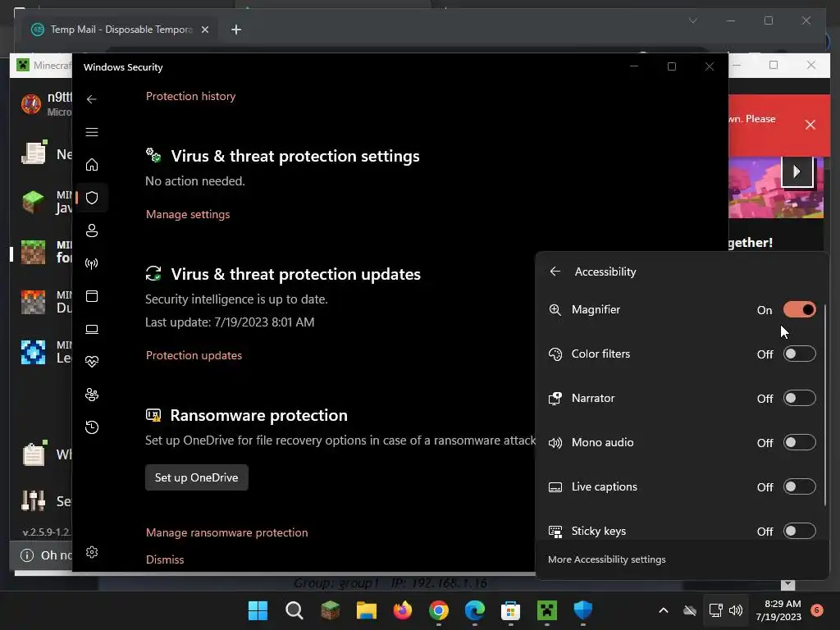Open What's New in Minecraft Launcher sidebar
The height and width of the screenshot is (630, 840).
(x=46, y=454)
